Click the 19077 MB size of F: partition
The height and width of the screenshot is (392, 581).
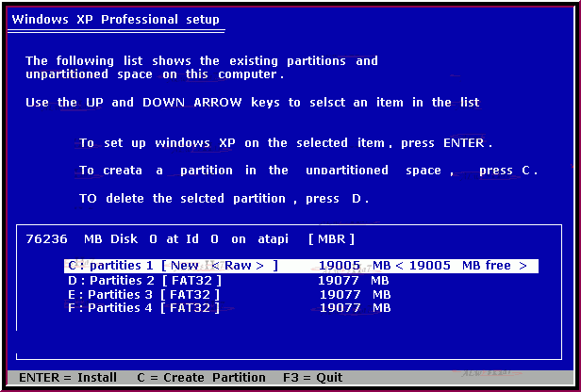pyautogui.click(x=356, y=308)
